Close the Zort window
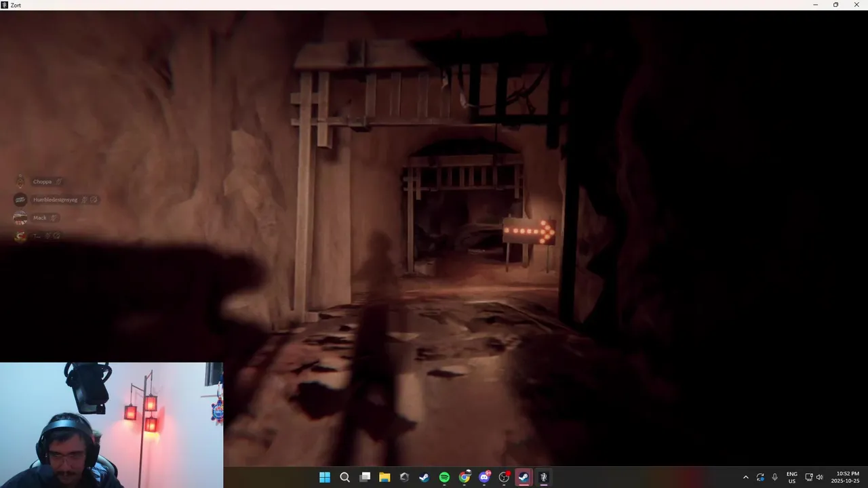This screenshot has height=488, width=868. pyautogui.click(x=856, y=5)
